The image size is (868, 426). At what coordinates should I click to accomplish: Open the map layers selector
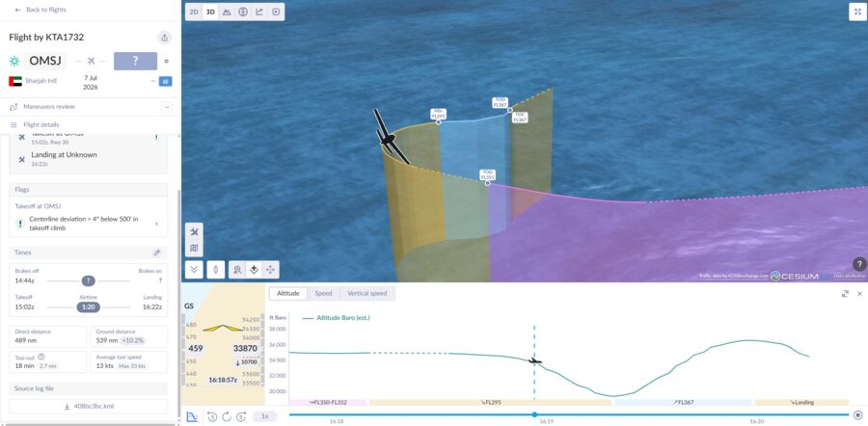(x=194, y=249)
